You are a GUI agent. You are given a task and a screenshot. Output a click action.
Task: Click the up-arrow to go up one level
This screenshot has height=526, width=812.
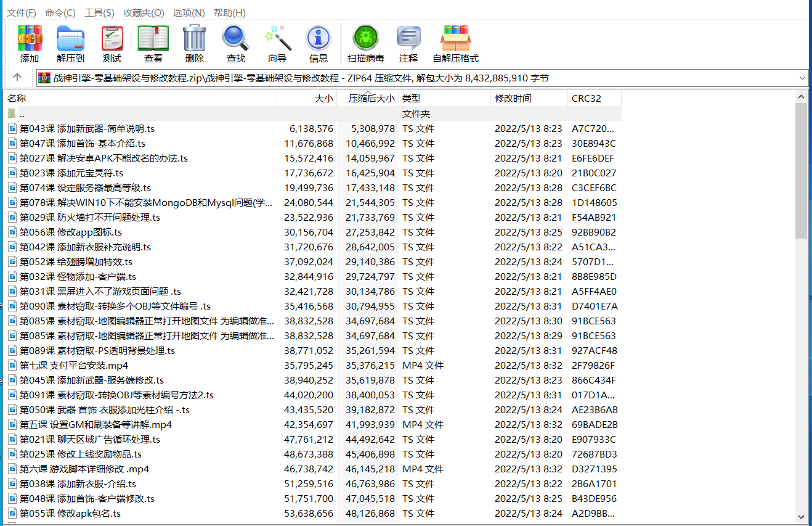coord(17,78)
